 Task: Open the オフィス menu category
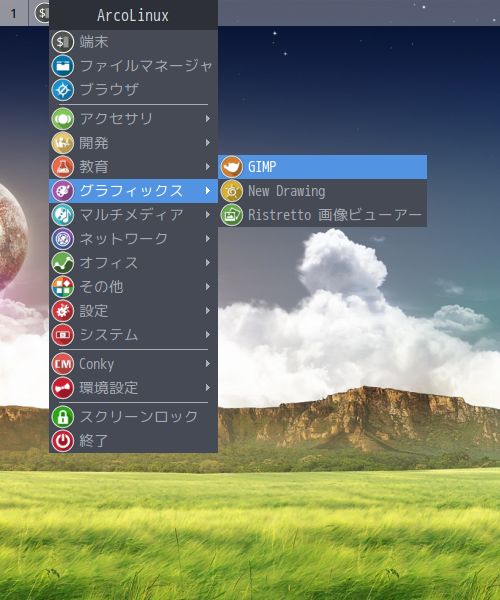(134, 263)
